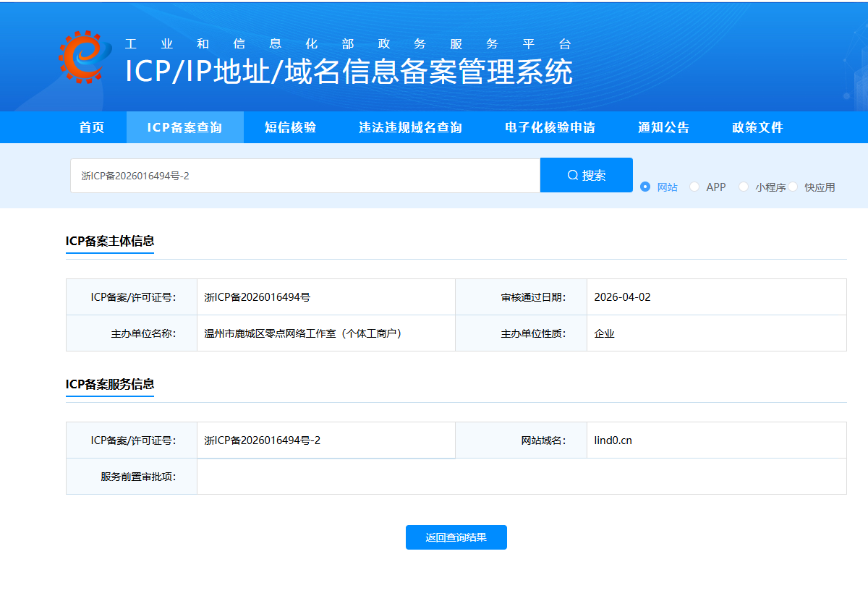Image resolution: width=868 pixels, height=614 pixels.
Task: Click the site title ICP/IP地址/域名信息备案管理系统
Action: point(349,72)
